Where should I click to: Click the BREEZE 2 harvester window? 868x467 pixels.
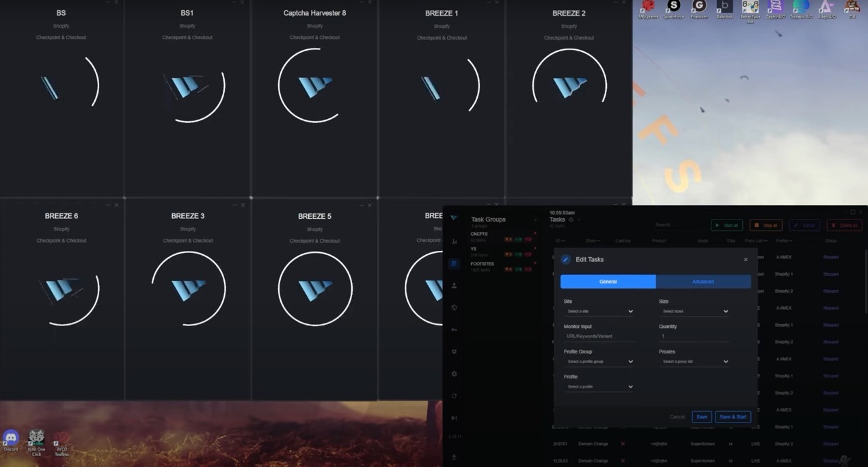[x=569, y=98]
